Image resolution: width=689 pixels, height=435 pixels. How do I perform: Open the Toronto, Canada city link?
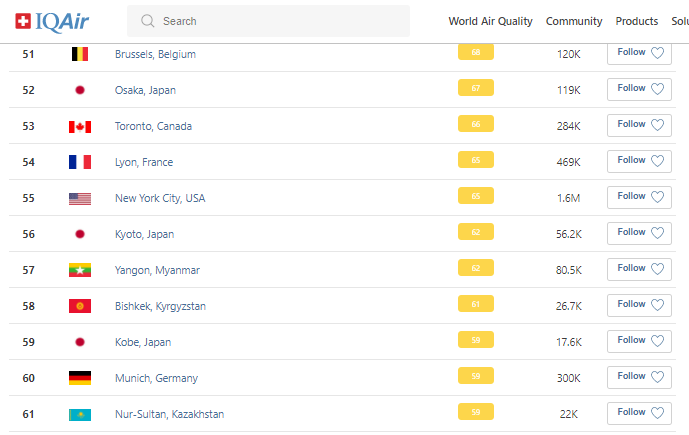153,126
